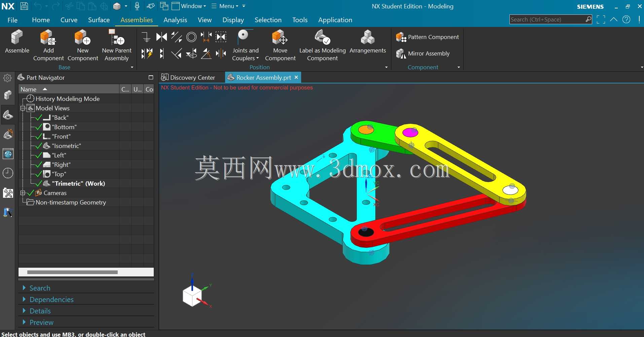Choose the Distance constraint icon
Screen dimensions: 644x337
coord(206,37)
